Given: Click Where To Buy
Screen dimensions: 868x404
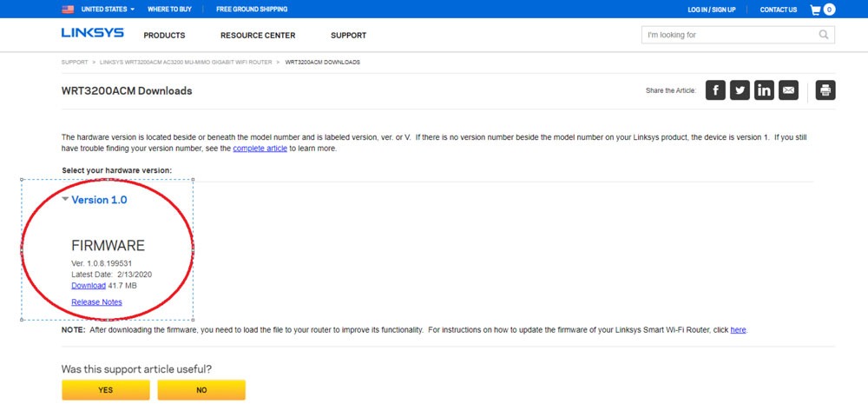Looking at the screenshot, I should click(169, 10).
